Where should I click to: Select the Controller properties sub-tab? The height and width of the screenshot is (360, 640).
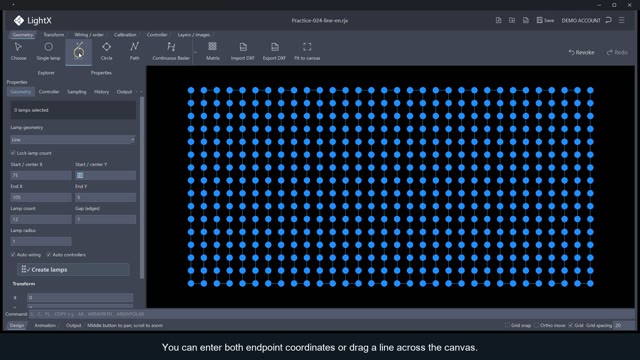(x=49, y=92)
